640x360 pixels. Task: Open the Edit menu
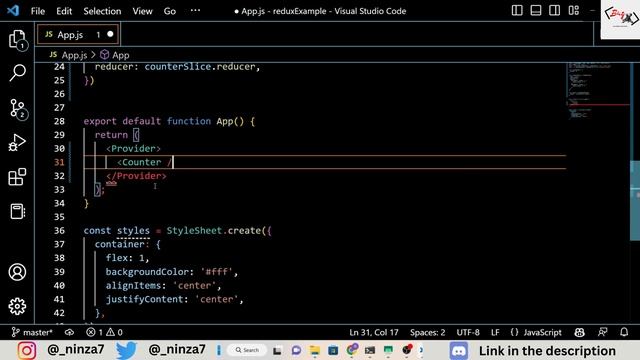click(x=64, y=11)
